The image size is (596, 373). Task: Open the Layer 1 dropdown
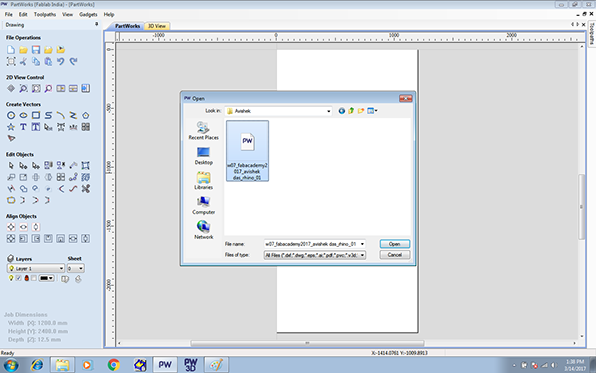(35, 268)
